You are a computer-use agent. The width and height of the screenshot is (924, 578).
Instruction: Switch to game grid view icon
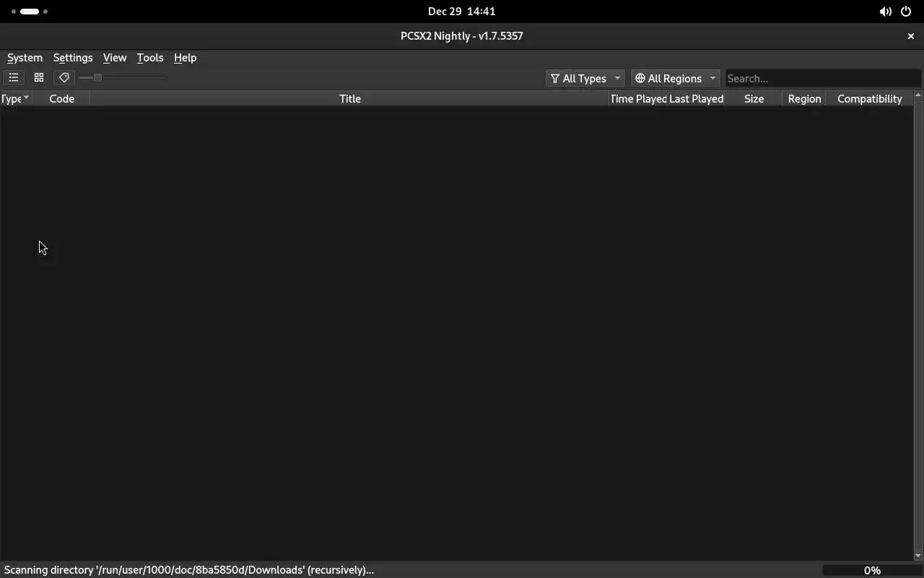tap(39, 78)
